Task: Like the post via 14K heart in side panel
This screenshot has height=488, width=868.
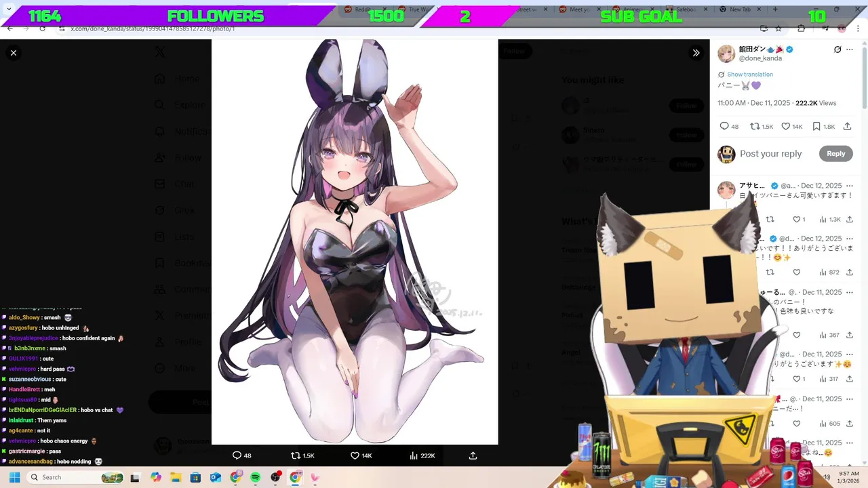Action: [786, 126]
